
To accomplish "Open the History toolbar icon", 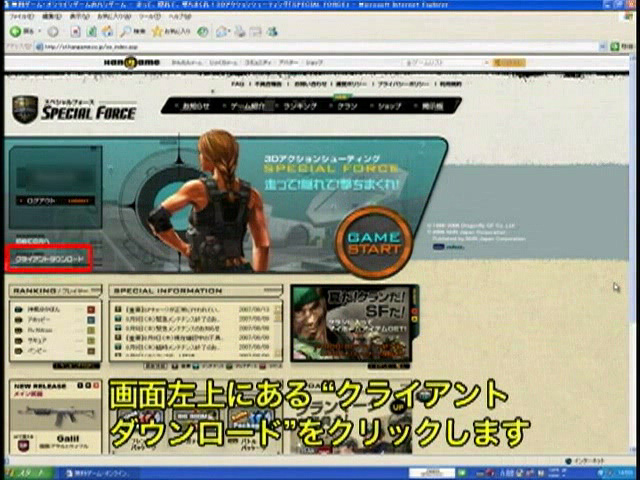I will pos(203,31).
